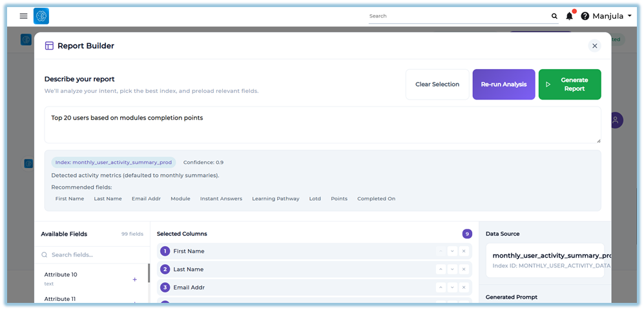The image size is (644, 310).
Task: Click the brain logo icon in header
Action: point(41,16)
